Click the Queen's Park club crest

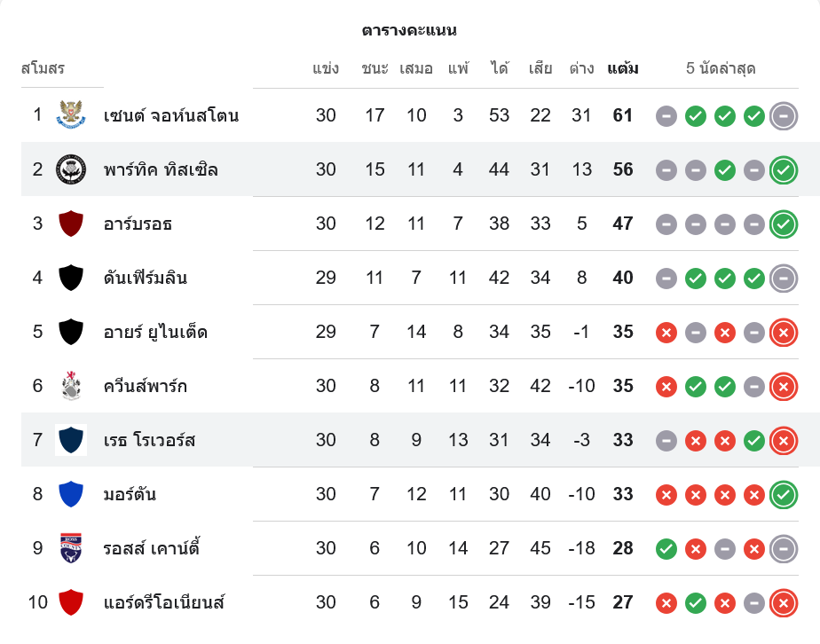point(71,386)
